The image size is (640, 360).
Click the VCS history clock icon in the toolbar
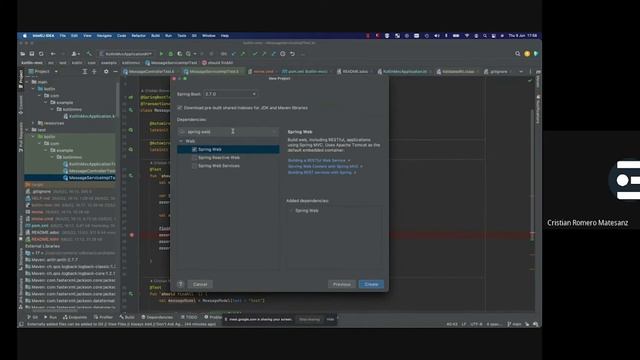pos(282,54)
